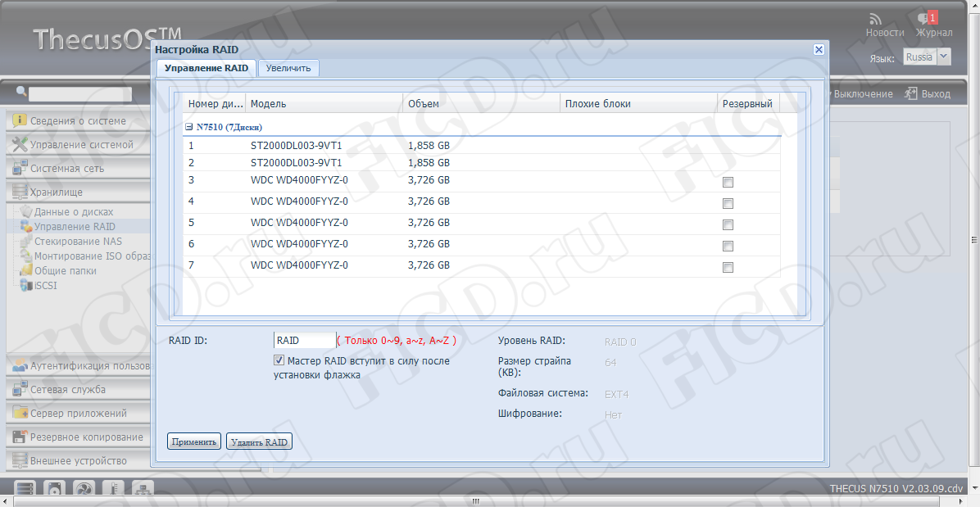This screenshot has width=980, height=507.
Task: Click the Резервное копирование menu section
Action: click(78, 437)
